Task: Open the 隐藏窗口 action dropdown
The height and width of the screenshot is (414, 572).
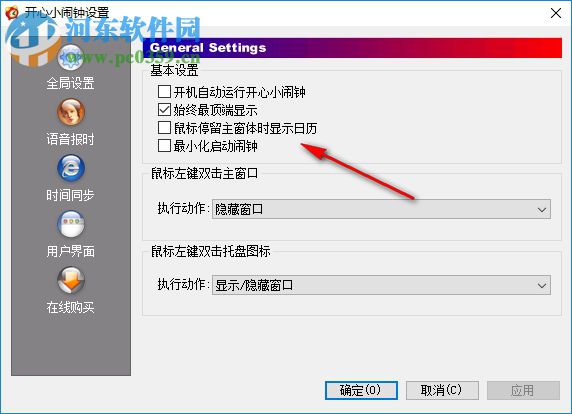Action: [381, 209]
